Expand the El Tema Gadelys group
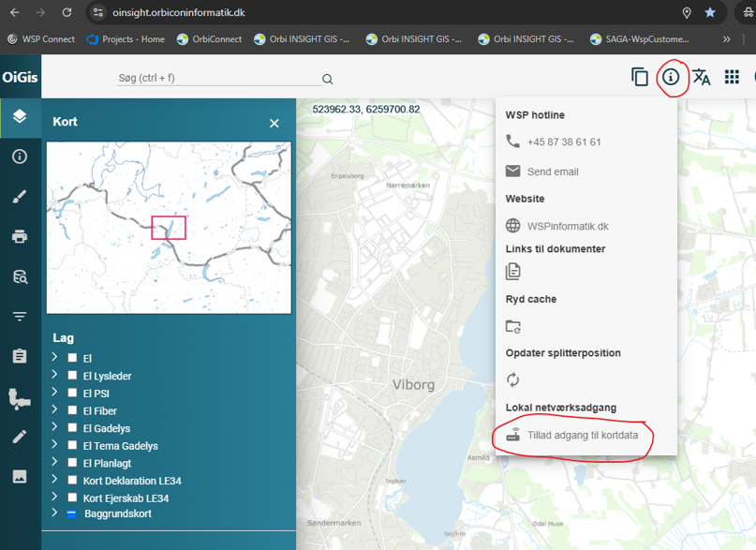Image resolution: width=756 pixels, height=550 pixels. 54,444
